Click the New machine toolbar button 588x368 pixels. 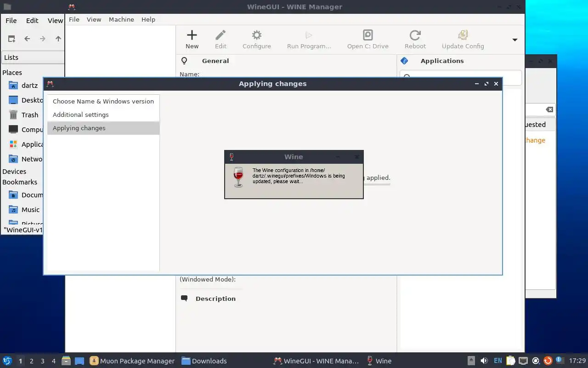pyautogui.click(x=192, y=39)
